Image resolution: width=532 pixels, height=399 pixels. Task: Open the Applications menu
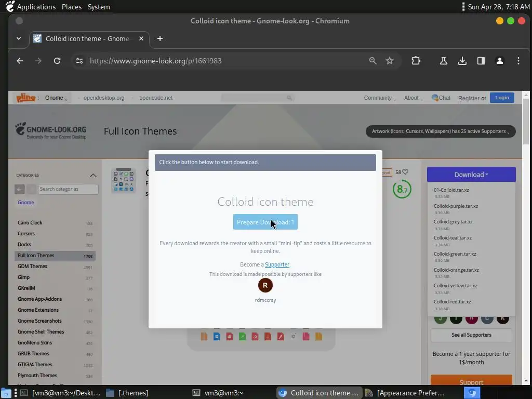[36, 7]
